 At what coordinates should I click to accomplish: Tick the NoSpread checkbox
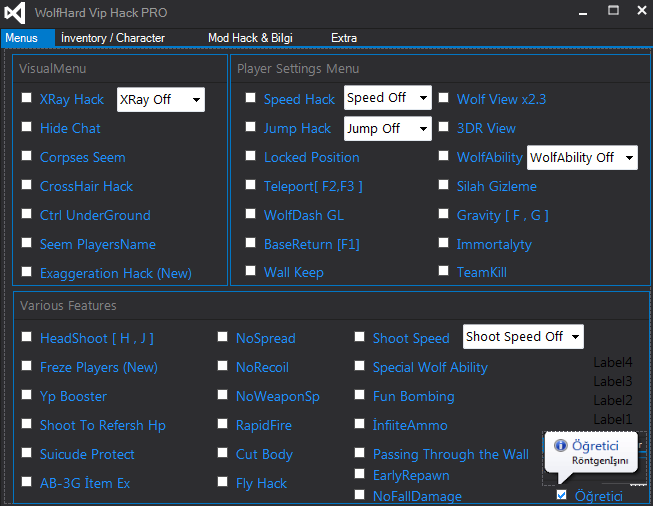point(222,337)
